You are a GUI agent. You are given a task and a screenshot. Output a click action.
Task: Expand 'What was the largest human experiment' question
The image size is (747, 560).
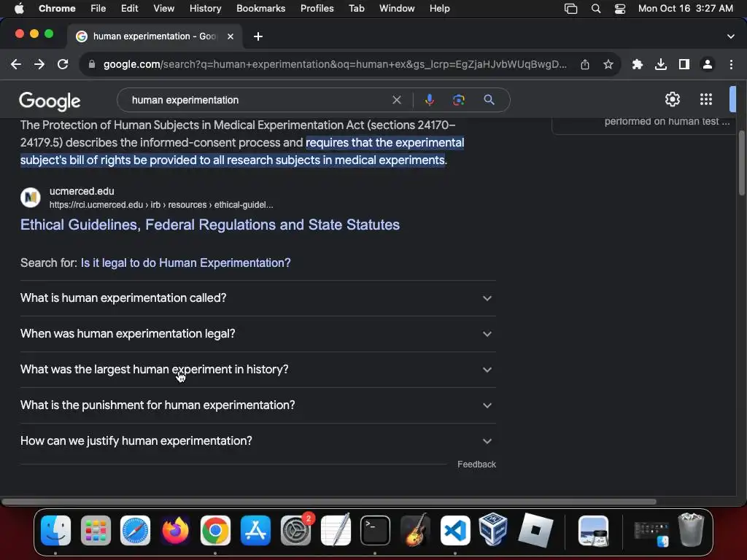(258, 370)
